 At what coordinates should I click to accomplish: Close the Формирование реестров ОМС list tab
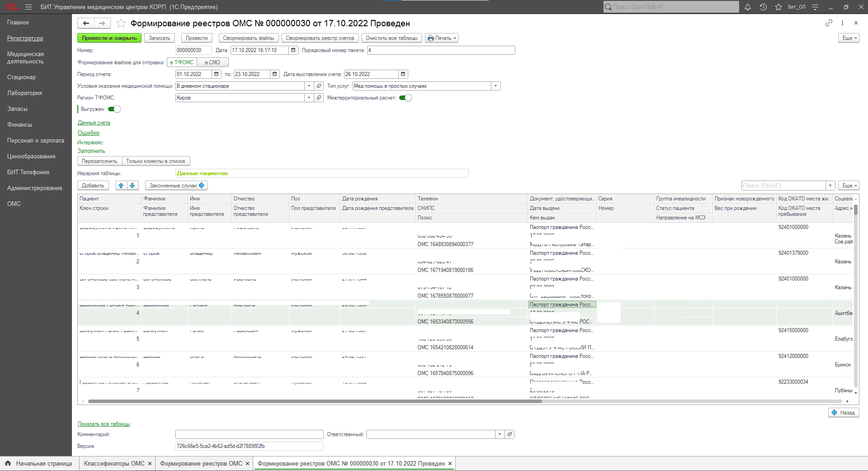247,464
